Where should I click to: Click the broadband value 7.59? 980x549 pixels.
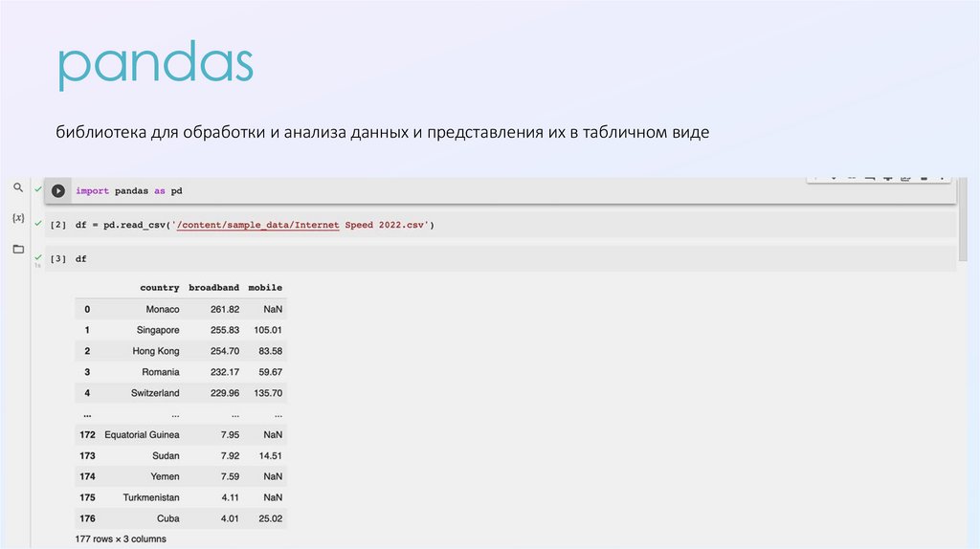point(230,476)
